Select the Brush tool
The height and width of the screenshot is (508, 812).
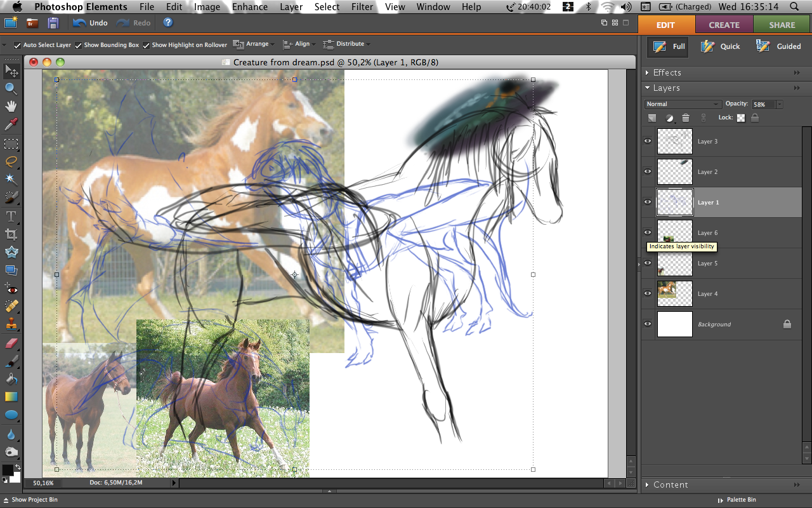point(11,361)
